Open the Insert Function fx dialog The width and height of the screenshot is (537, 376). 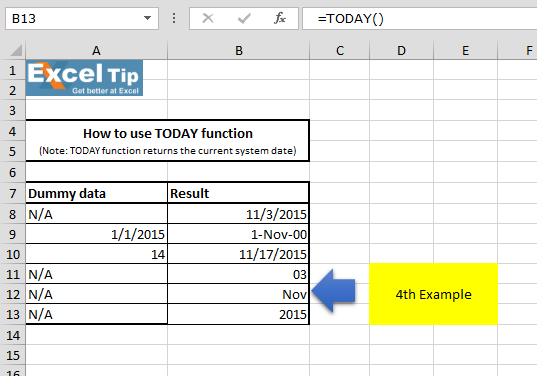[279, 18]
